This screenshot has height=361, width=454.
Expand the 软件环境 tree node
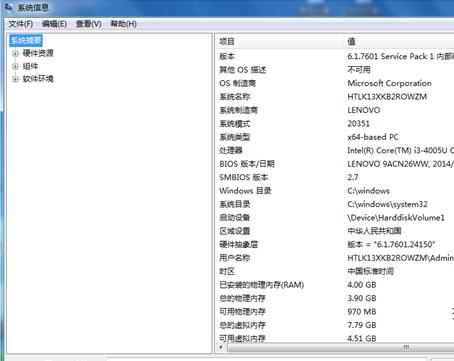coord(15,79)
